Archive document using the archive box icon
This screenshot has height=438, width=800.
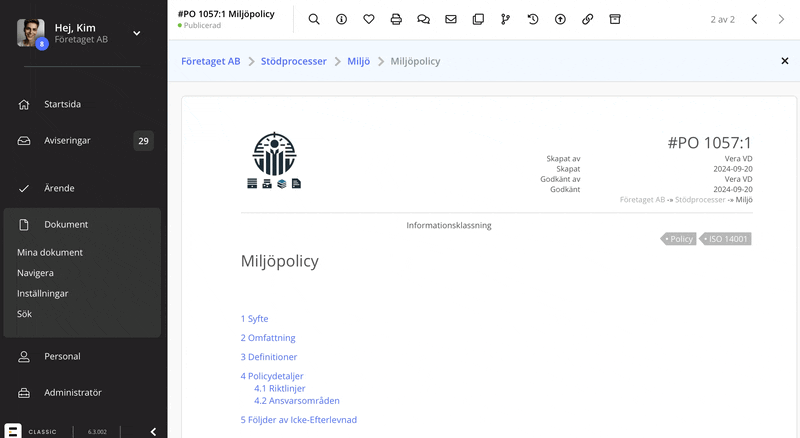tap(615, 19)
